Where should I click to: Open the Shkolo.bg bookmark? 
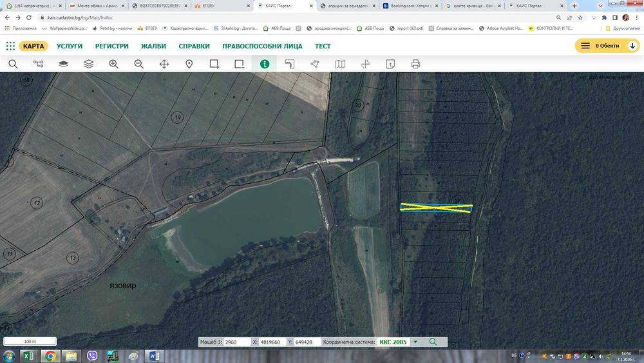point(236,28)
